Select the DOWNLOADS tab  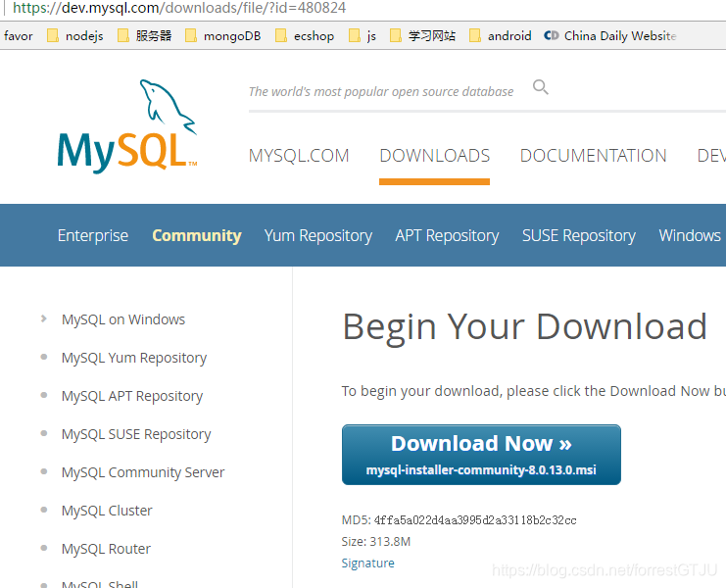(x=434, y=156)
